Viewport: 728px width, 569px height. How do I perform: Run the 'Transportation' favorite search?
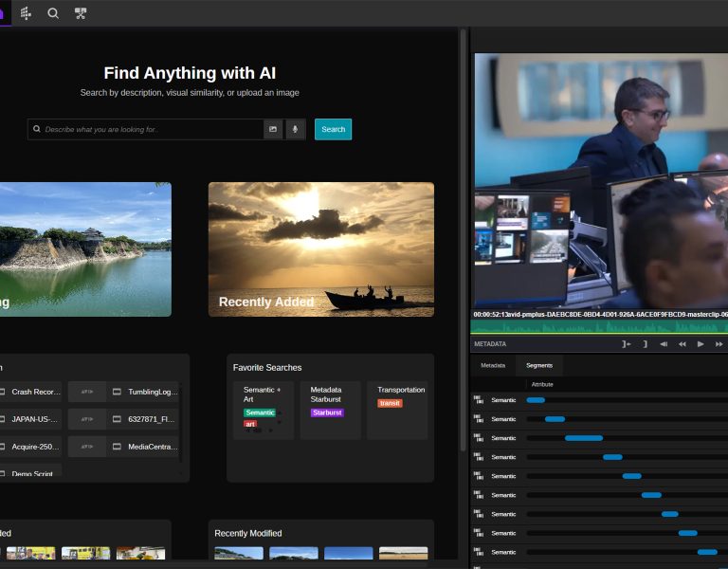(397, 410)
